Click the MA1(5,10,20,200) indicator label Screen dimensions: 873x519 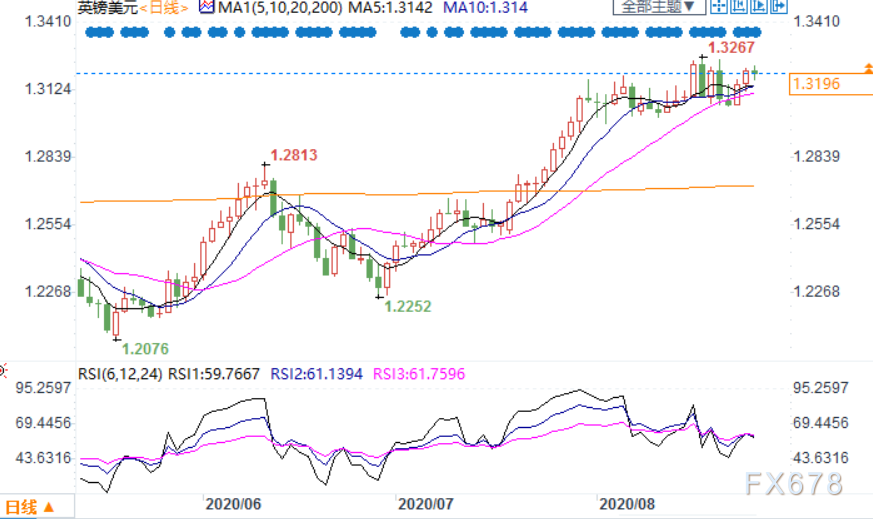pos(280,7)
